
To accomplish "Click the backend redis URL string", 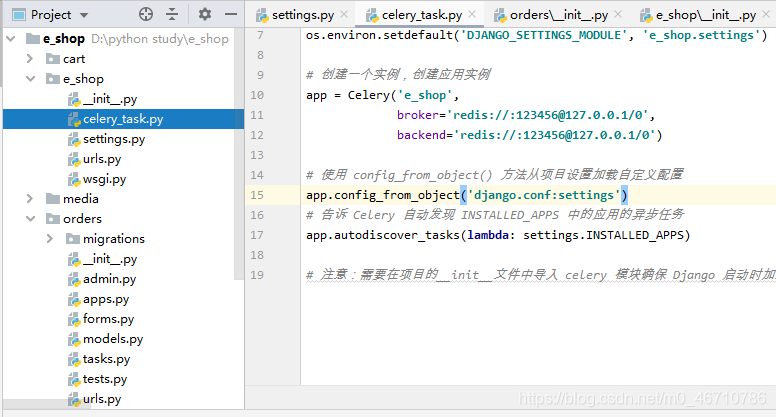I will coord(554,135).
